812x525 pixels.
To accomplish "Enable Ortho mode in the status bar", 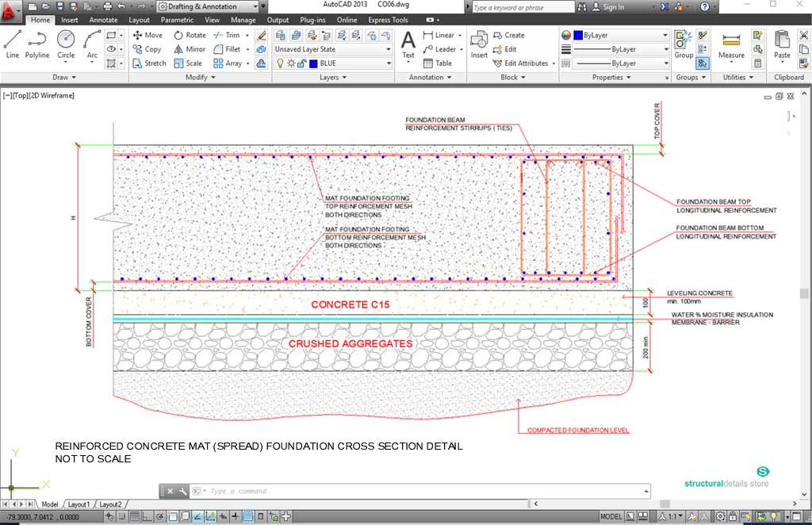I will click(x=146, y=515).
